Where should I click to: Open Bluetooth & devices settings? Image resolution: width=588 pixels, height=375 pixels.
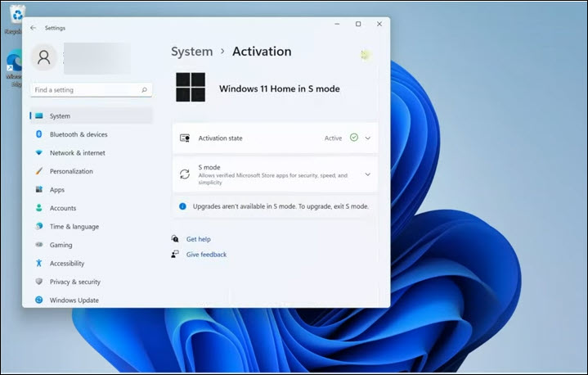78,134
